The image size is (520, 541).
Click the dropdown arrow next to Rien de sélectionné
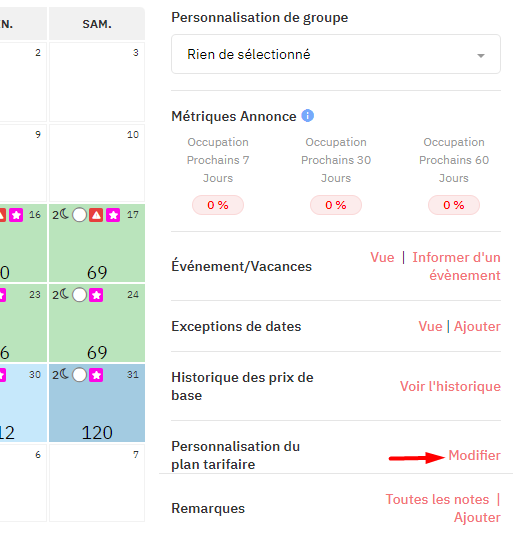point(481,55)
